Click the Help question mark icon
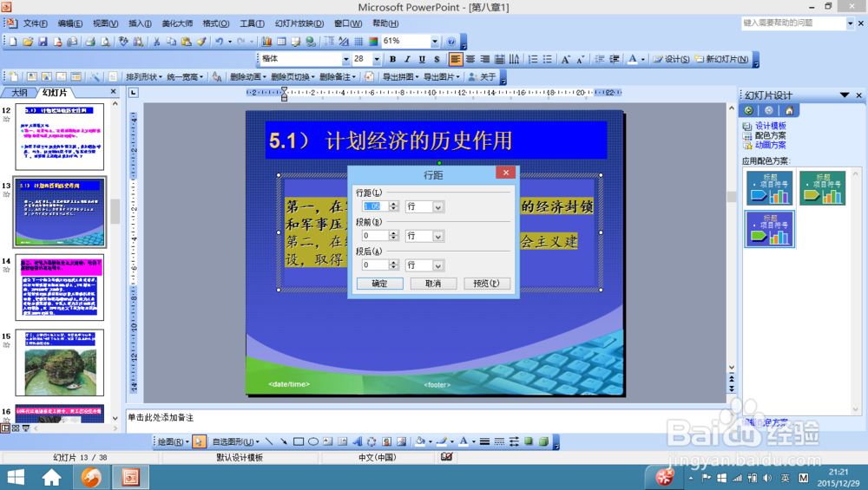This screenshot has width=868, height=490. tap(451, 42)
